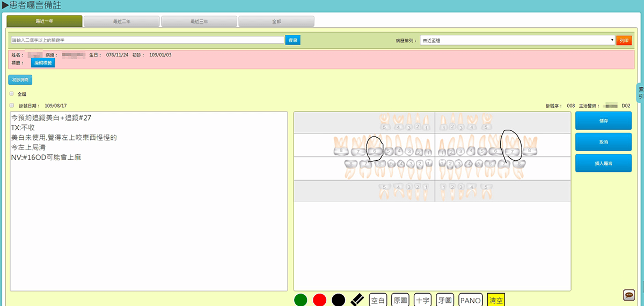Click the 編輯標籤 edit tag button
This screenshot has height=306, width=644.
point(42,63)
